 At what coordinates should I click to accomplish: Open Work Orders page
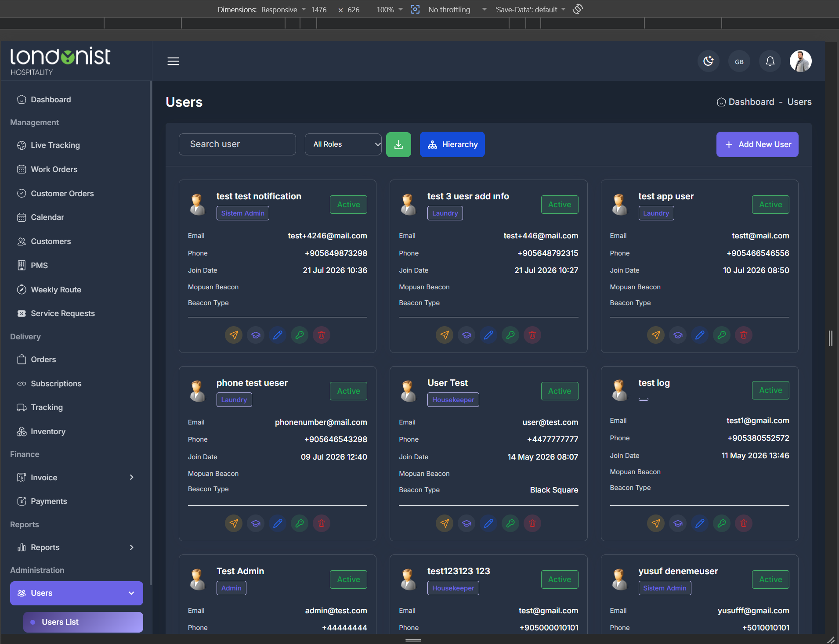click(54, 169)
